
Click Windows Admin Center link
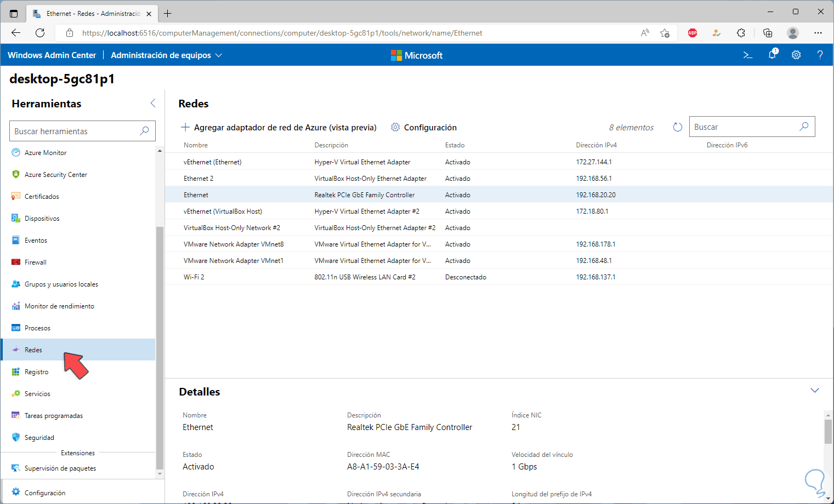point(52,55)
